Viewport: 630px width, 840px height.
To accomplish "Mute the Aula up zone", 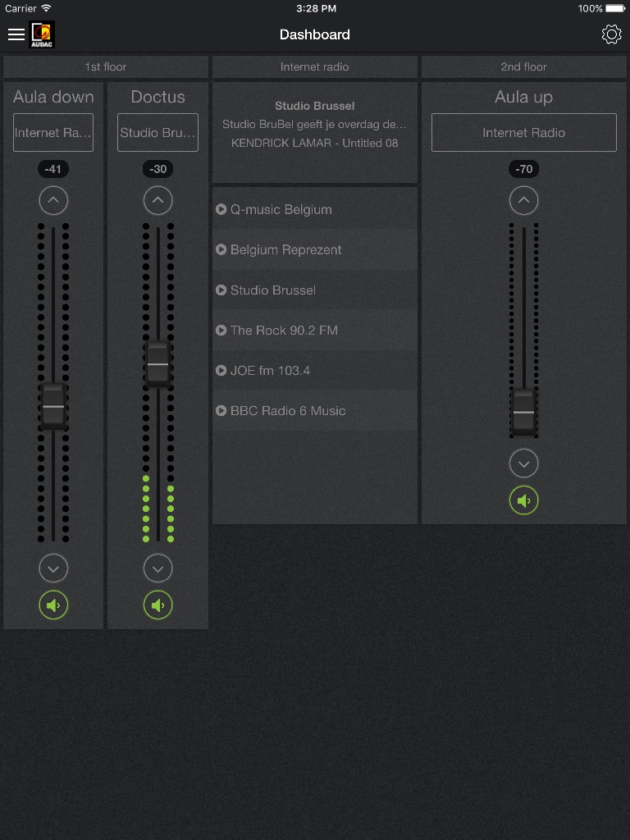I will [x=524, y=500].
